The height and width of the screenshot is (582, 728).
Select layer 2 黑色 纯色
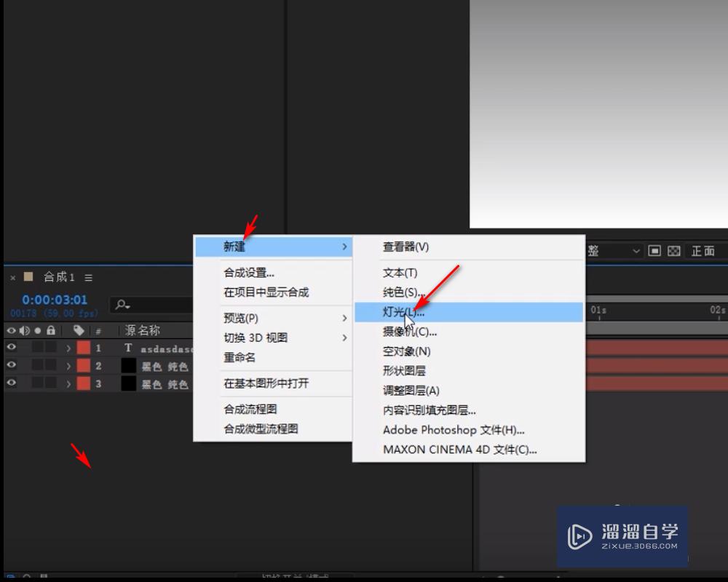165,367
